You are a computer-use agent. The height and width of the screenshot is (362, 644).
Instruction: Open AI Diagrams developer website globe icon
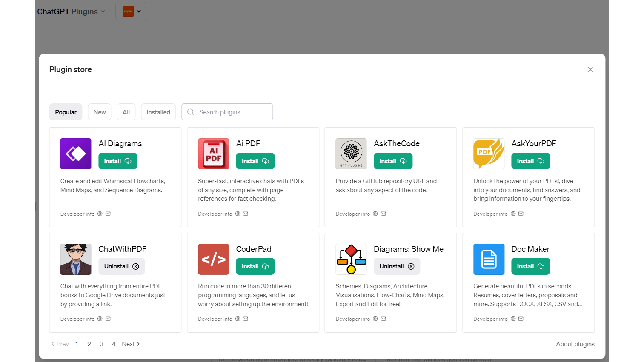(x=100, y=214)
